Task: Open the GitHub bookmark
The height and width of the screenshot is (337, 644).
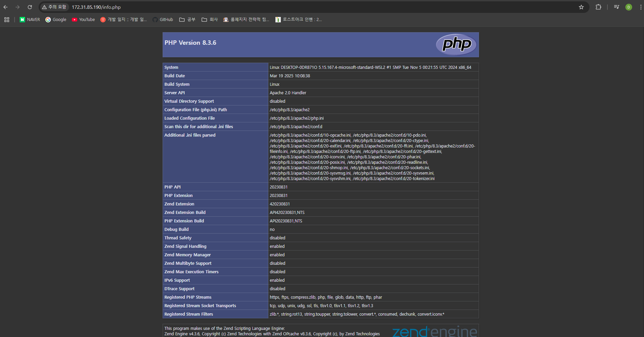Action: [163, 20]
